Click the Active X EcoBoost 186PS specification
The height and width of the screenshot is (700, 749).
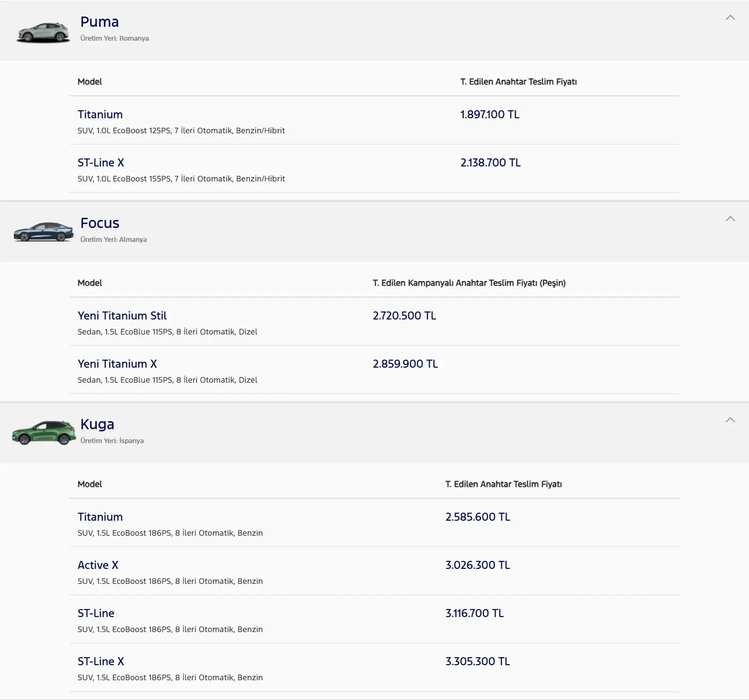(170, 581)
